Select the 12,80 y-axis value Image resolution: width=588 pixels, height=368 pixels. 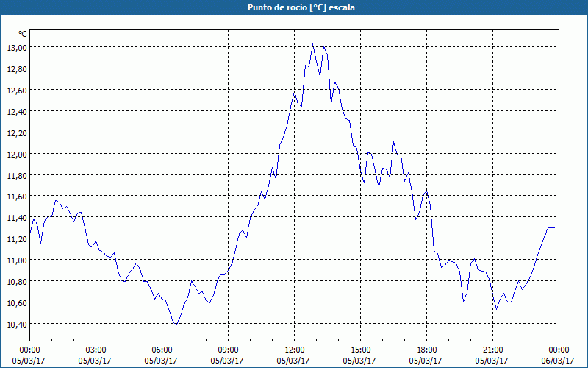pos(17,68)
